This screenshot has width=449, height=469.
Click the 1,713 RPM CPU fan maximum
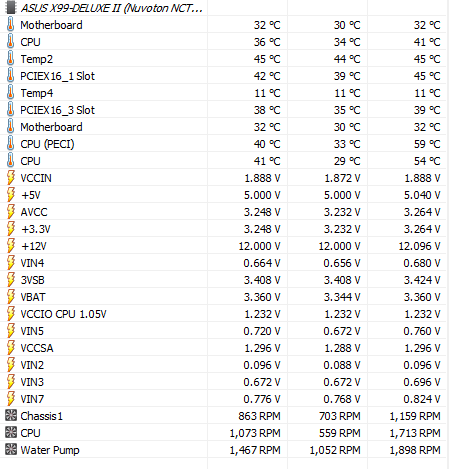[415, 433]
